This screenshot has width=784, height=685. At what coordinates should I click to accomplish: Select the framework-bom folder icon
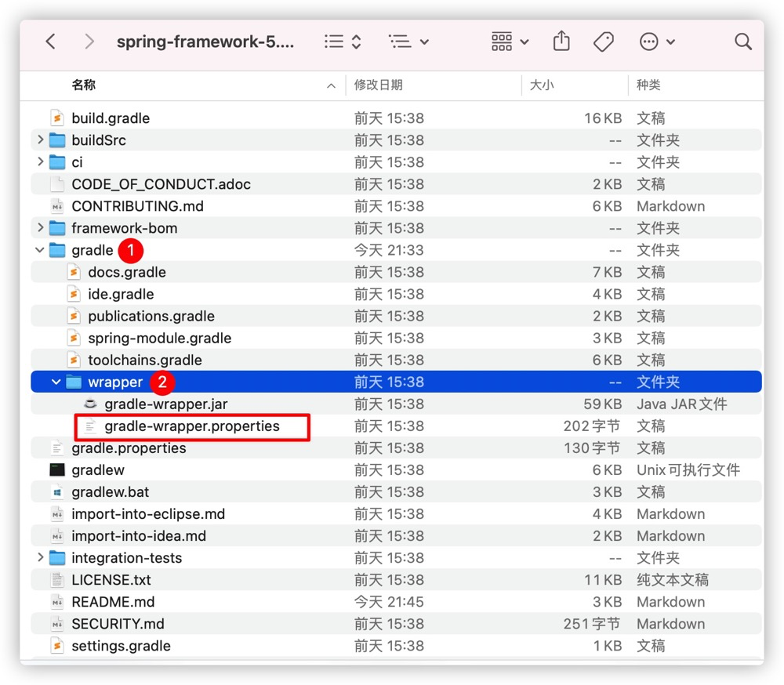(x=57, y=228)
